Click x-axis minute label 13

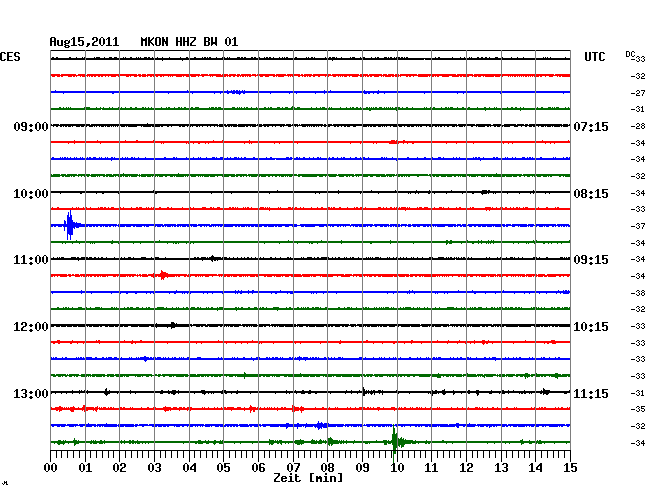[501, 467]
